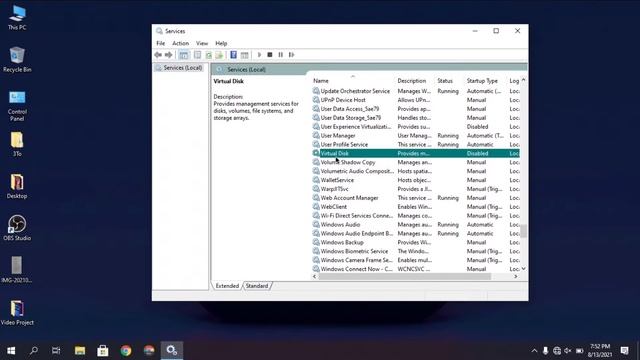Click horizontal scrollbar left arrow
The width and height of the screenshot is (640, 360).
(314, 277)
